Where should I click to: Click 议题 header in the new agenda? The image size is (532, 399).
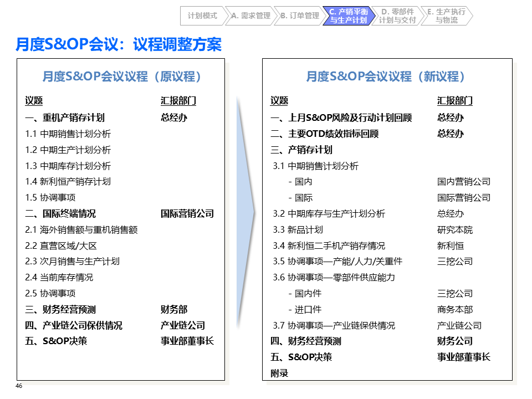pyautogui.click(x=279, y=101)
